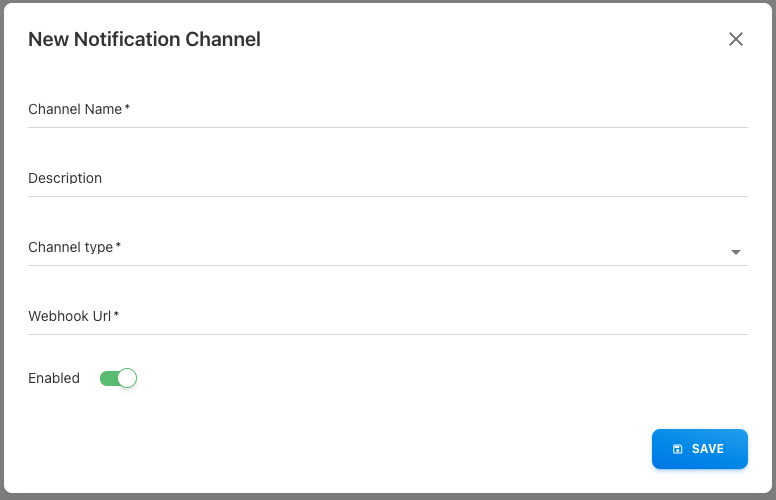Screen dimensions: 776x500
Task: Save the new notification channel
Action: coord(699,449)
